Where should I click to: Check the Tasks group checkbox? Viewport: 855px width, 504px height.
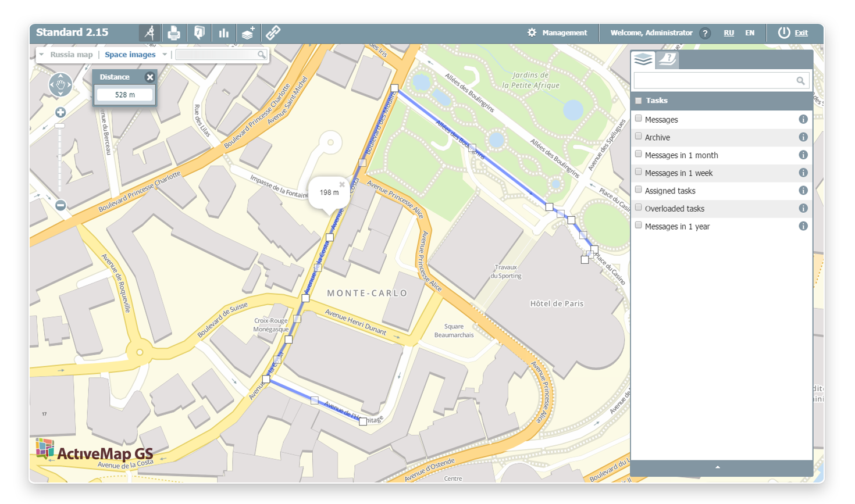(639, 101)
